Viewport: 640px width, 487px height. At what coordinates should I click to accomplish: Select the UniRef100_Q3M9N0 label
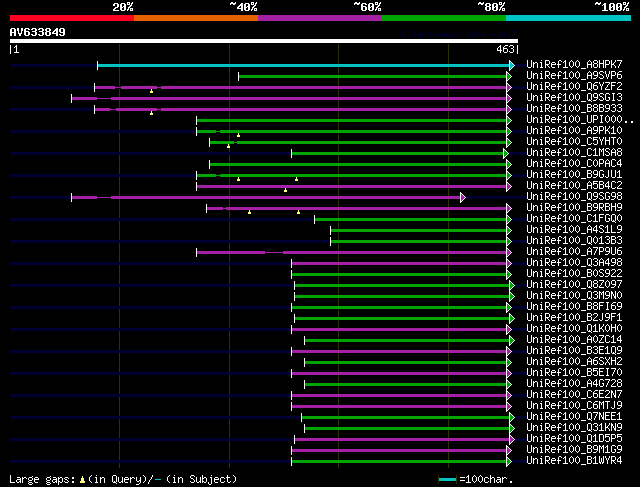click(x=574, y=296)
